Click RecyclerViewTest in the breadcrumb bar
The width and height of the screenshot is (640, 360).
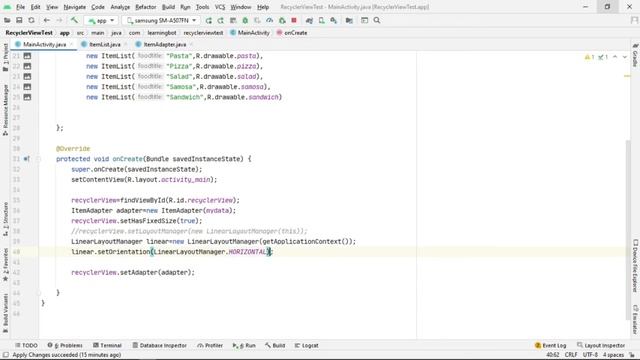(x=29, y=33)
